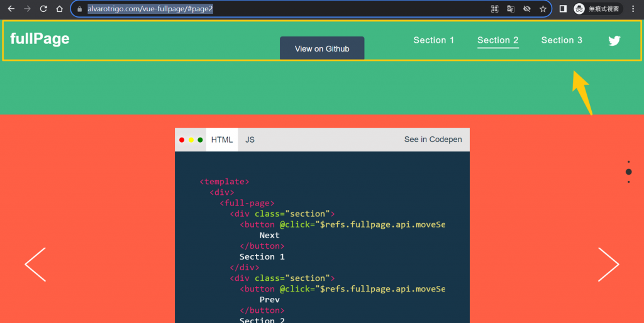Click the crossed-out eye tracking icon
Viewport: 644px width, 323px height.
[x=526, y=9]
